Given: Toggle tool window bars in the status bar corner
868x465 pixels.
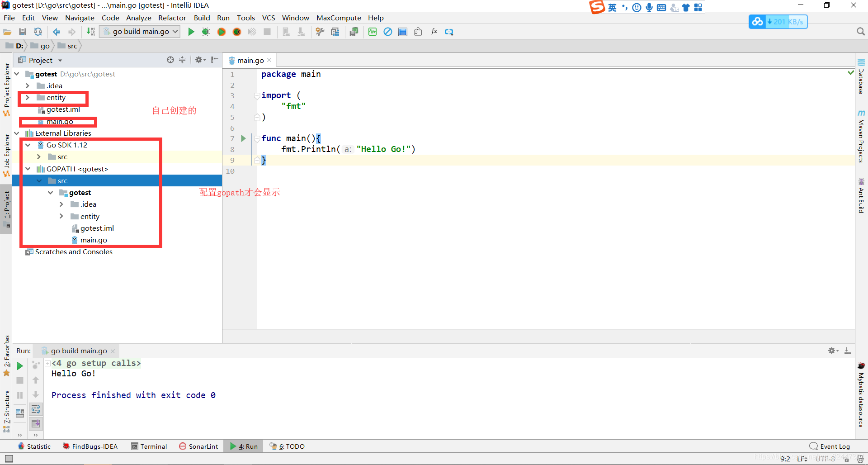Looking at the screenshot, I should pos(9,459).
